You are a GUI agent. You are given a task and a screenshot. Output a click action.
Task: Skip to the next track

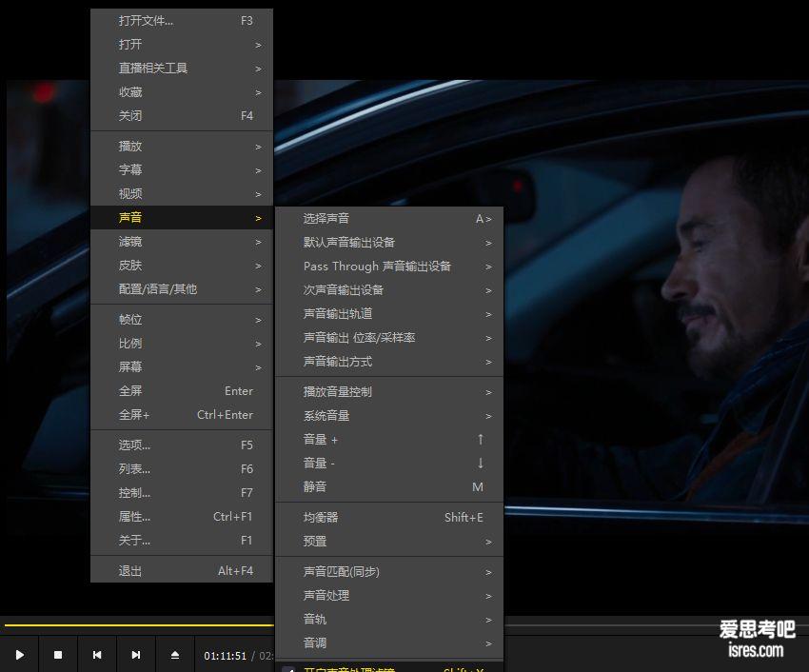pyautogui.click(x=136, y=655)
